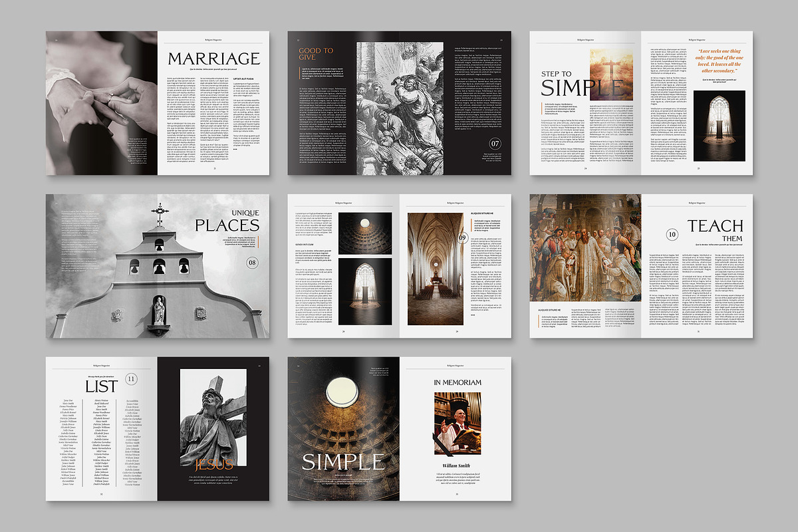Click the circled 10 on the Teach Them page
Viewport: 798px width, 532px height.
pos(672,234)
